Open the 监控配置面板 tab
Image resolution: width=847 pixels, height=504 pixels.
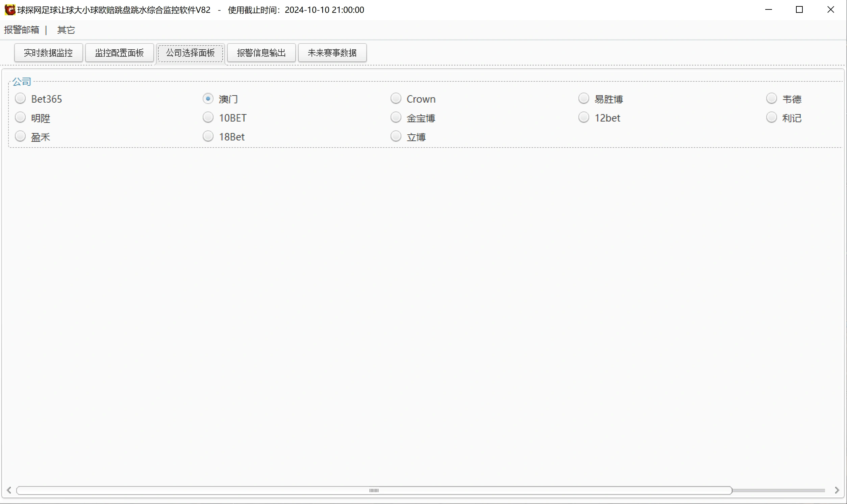point(119,53)
